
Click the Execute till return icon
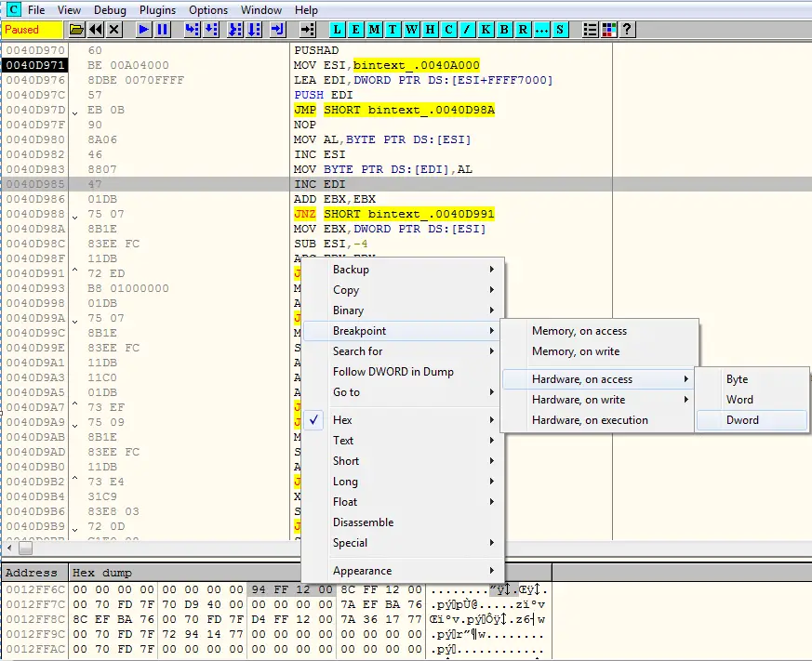(x=278, y=30)
